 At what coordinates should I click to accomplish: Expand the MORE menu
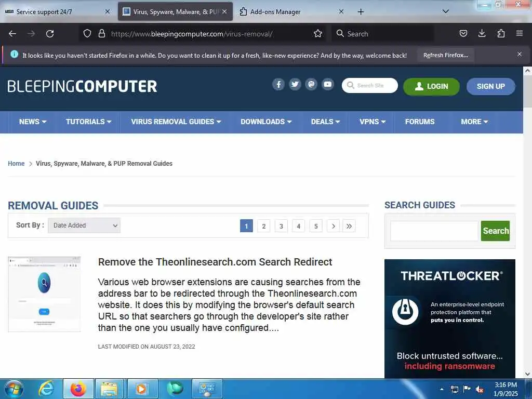click(x=474, y=122)
